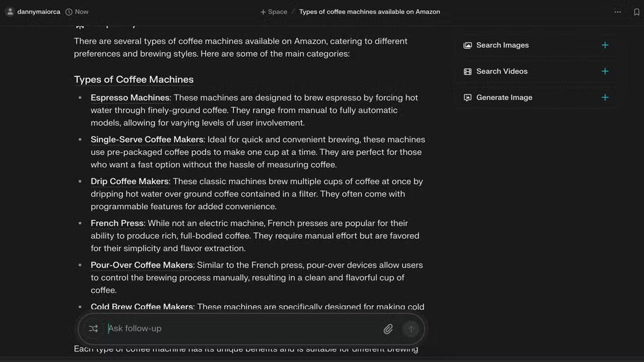The height and width of the screenshot is (362, 644).
Task: Click the + Space breadcrumb
Action: tap(274, 12)
